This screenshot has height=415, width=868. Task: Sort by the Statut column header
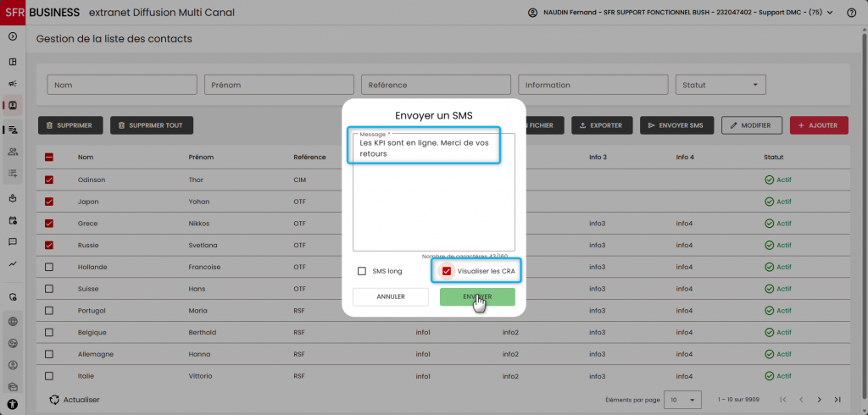[773, 158]
